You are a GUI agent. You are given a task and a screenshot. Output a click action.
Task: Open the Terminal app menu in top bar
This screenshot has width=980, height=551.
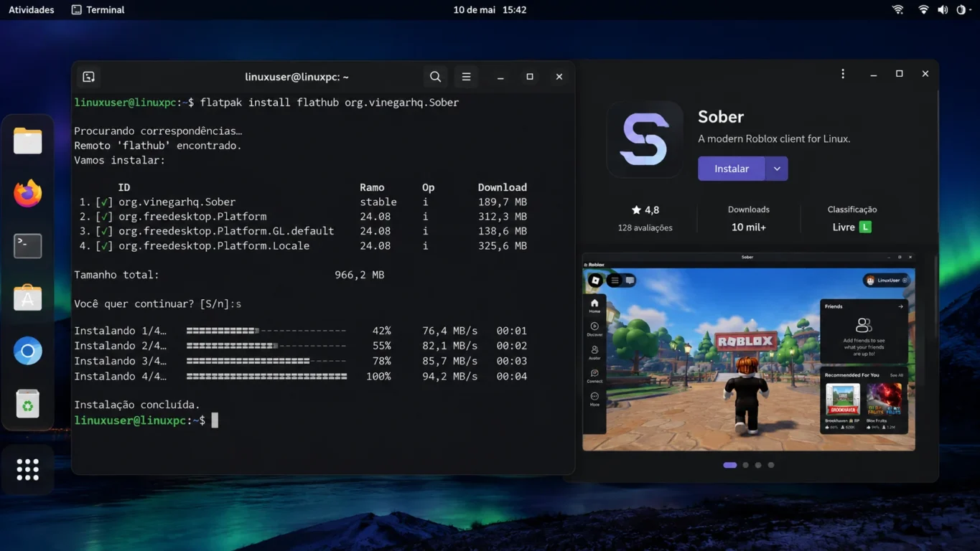[98, 10]
